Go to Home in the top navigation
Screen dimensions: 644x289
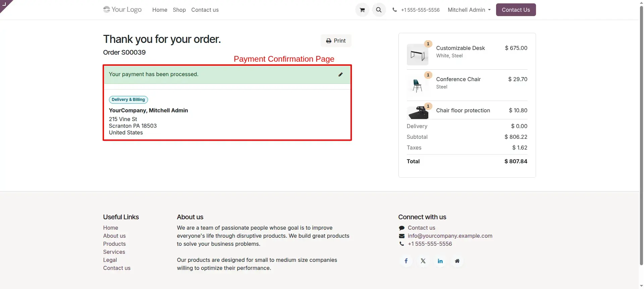click(160, 10)
